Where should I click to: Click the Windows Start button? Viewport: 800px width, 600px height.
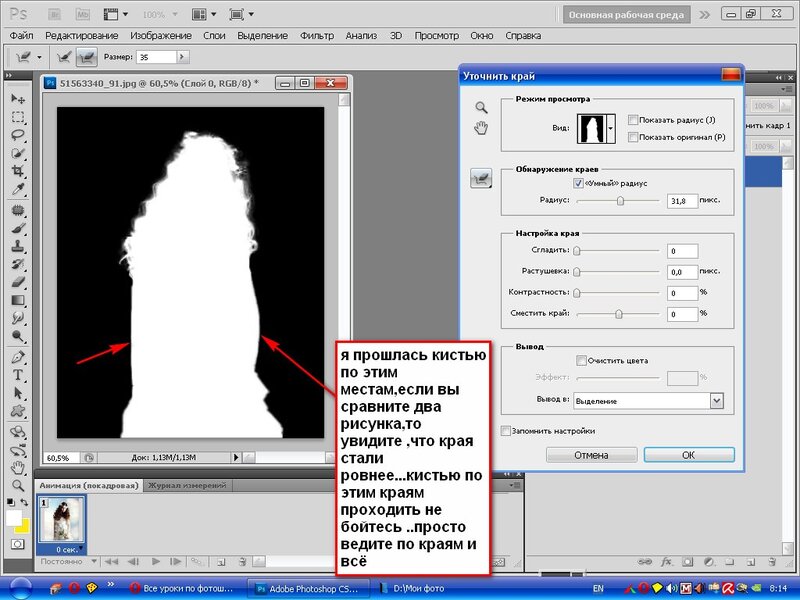(x=19, y=589)
